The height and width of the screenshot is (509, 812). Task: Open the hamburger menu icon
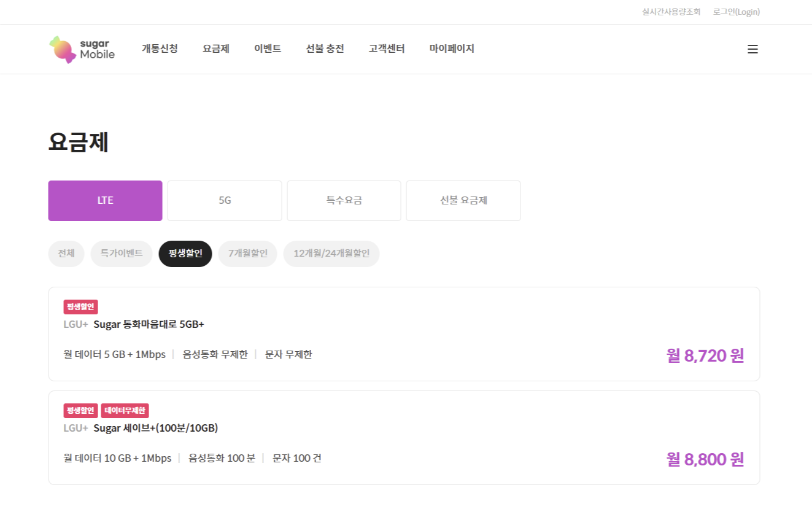[x=752, y=49]
